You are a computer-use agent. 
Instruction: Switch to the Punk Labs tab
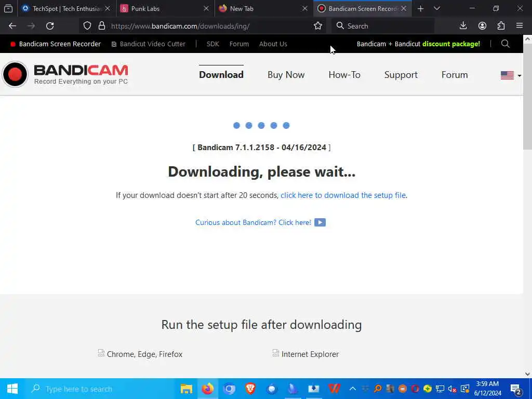(x=165, y=8)
